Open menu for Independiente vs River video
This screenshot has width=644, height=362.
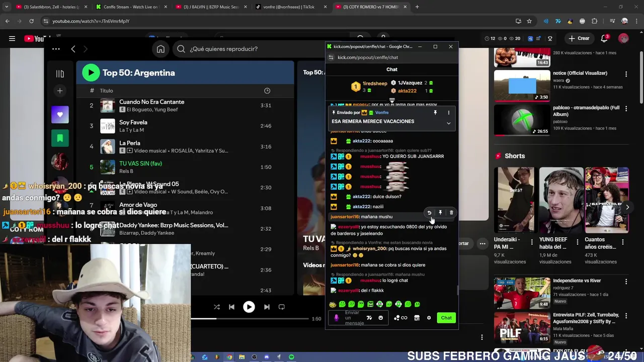tap(626, 282)
